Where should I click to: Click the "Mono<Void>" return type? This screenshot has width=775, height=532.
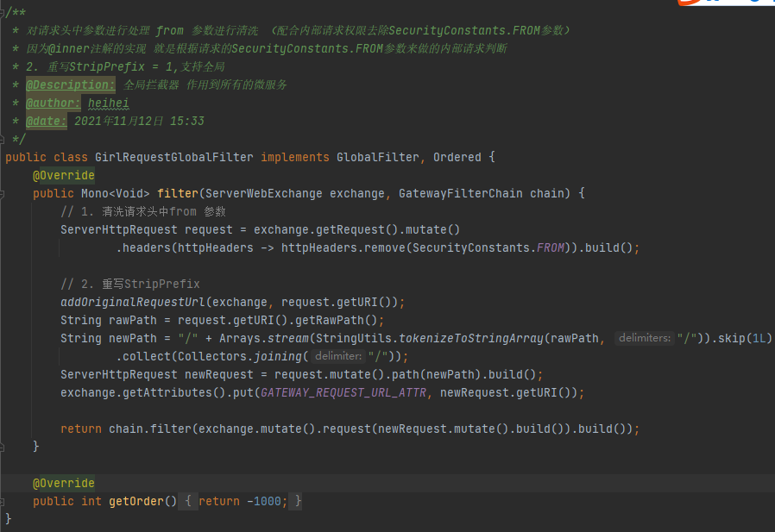[115, 194]
